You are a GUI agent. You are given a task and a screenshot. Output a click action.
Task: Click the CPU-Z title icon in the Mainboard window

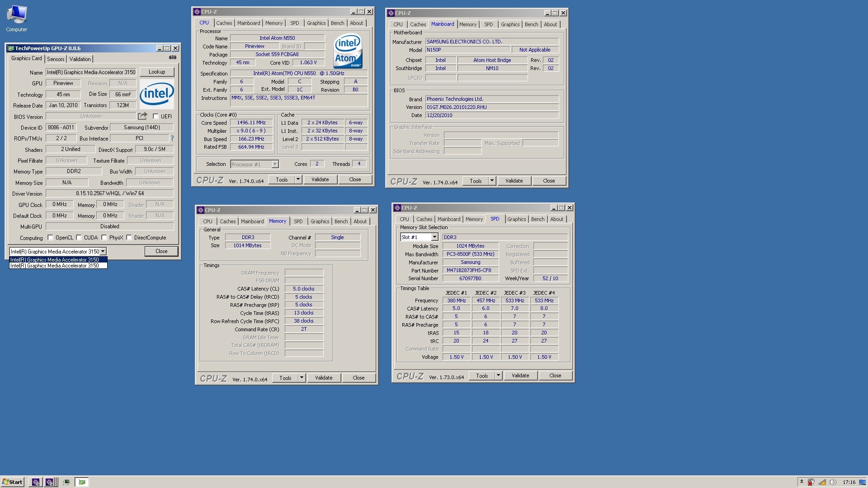[391, 13]
